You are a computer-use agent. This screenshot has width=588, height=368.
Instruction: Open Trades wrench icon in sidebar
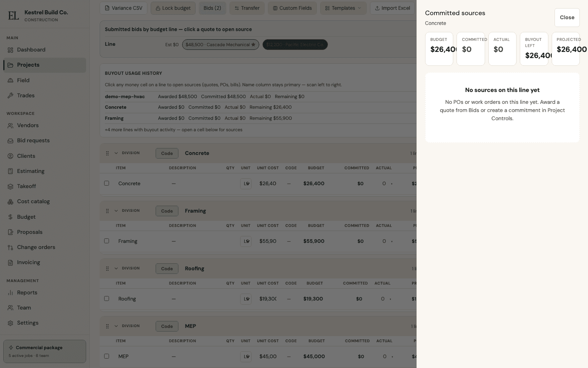pos(11,96)
